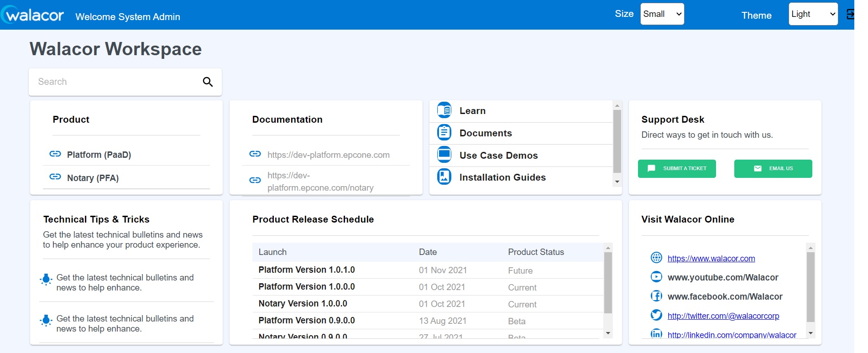Click the Walacor logo
The width and height of the screenshot is (868, 353).
(32, 15)
